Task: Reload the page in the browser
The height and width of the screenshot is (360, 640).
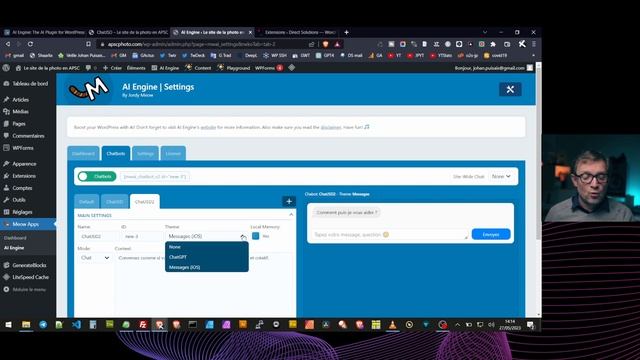Action: pyautogui.click(x=30, y=44)
